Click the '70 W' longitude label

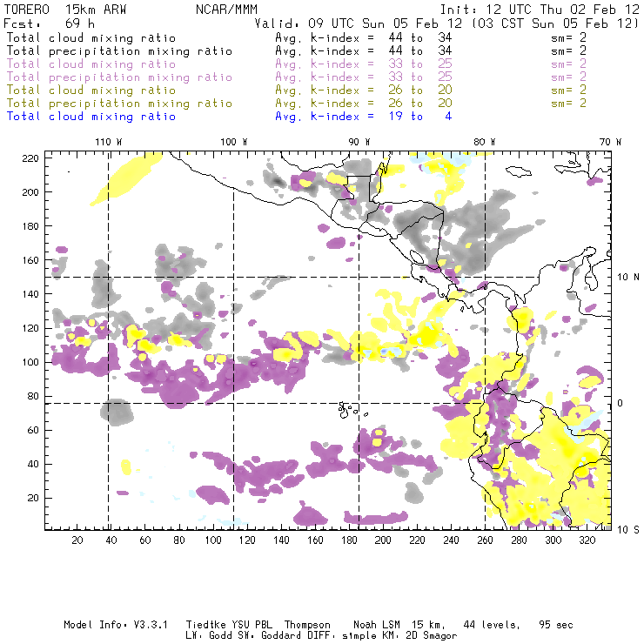(x=610, y=142)
